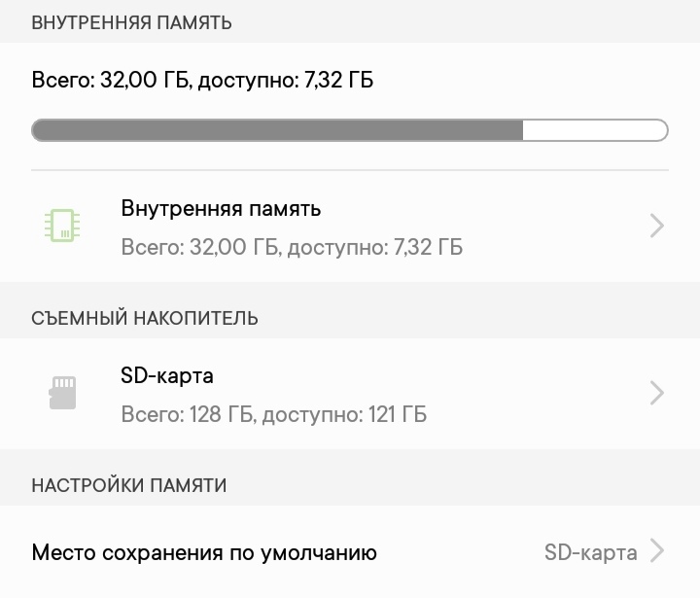The height and width of the screenshot is (598, 700).
Task: Click the gray SD card icon
Action: (x=63, y=393)
